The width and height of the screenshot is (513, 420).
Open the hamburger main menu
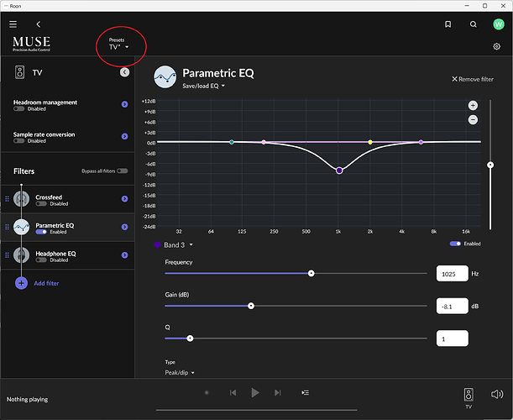pyautogui.click(x=13, y=24)
